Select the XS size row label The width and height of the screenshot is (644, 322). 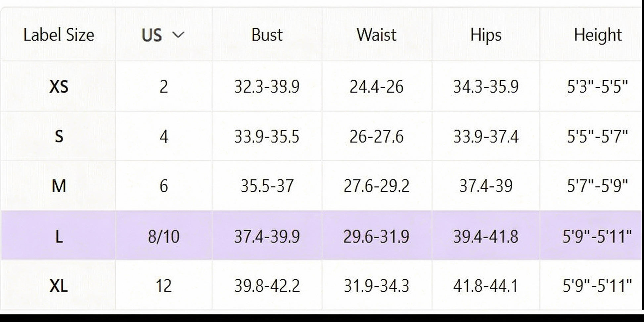coord(59,87)
